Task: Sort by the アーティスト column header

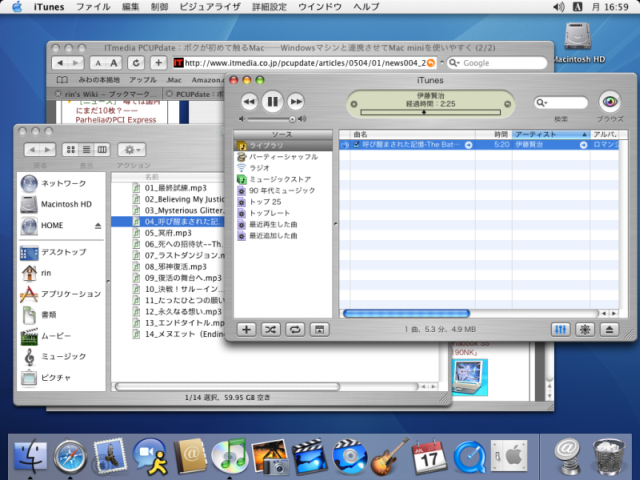Action: click(x=551, y=134)
